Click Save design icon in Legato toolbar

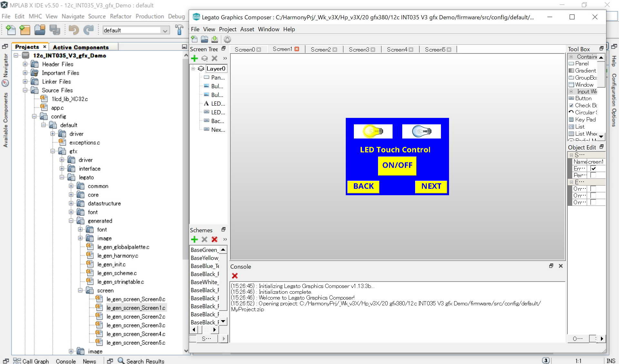pos(215,39)
